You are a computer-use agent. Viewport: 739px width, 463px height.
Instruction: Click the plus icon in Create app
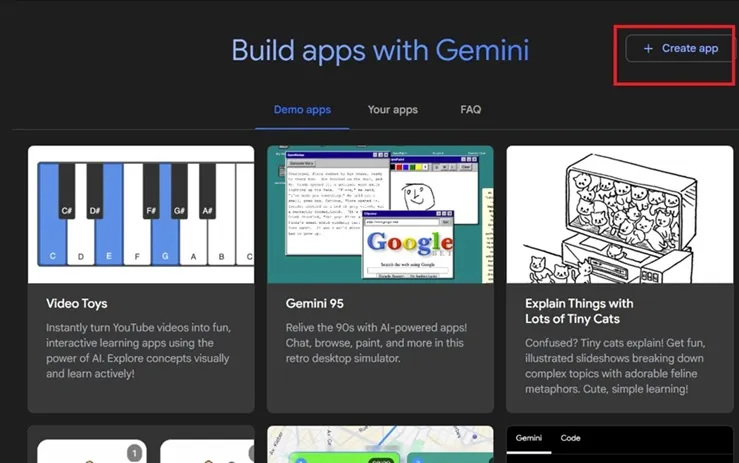[648, 49]
